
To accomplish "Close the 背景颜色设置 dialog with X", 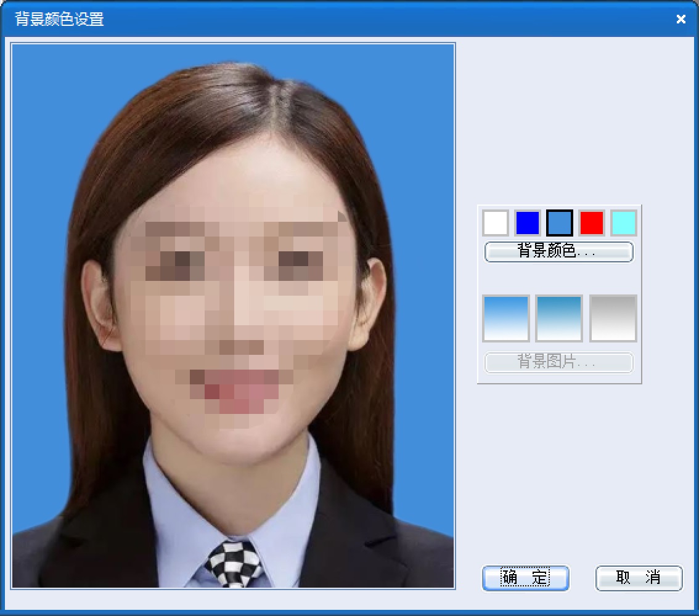I will tap(681, 18).
